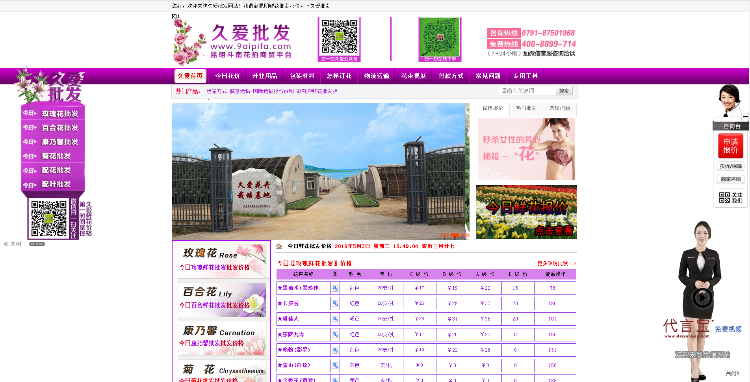This screenshot has height=382, width=750.
Task: Open the 物流运输 navigation item
Action: 376,76
